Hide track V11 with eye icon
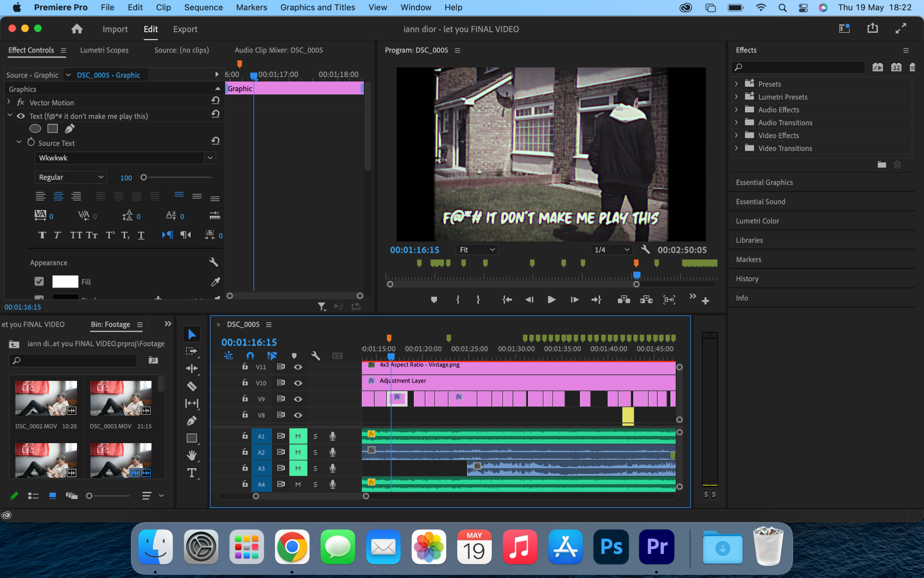The width and height of the screenshot is (924, 578). (298, 367)
